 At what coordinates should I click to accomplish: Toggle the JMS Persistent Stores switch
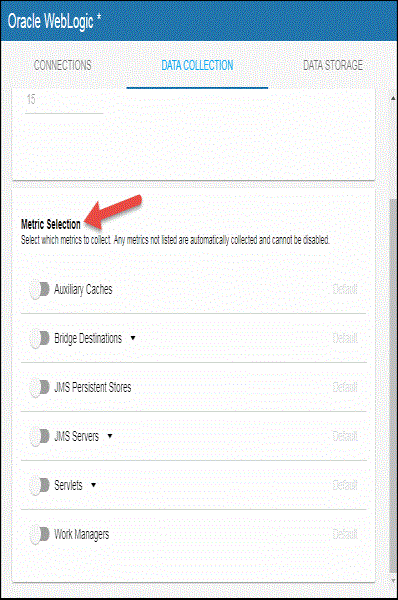(39, 388)
